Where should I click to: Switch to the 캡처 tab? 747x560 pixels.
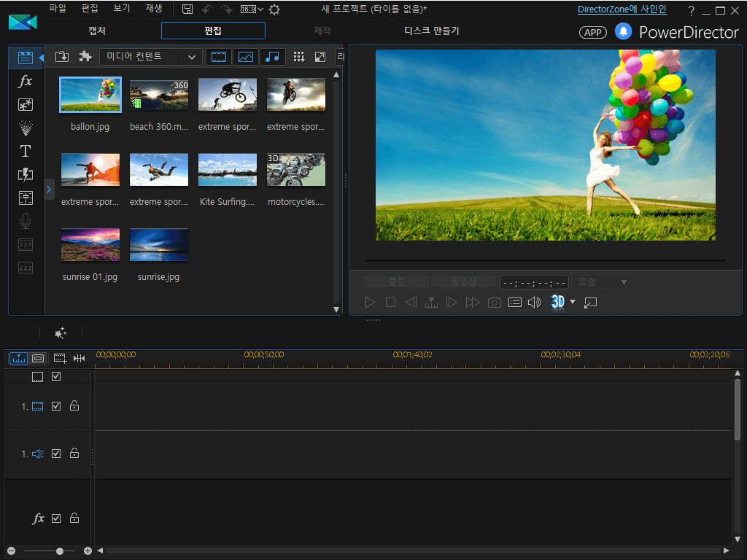pos(97,31)
